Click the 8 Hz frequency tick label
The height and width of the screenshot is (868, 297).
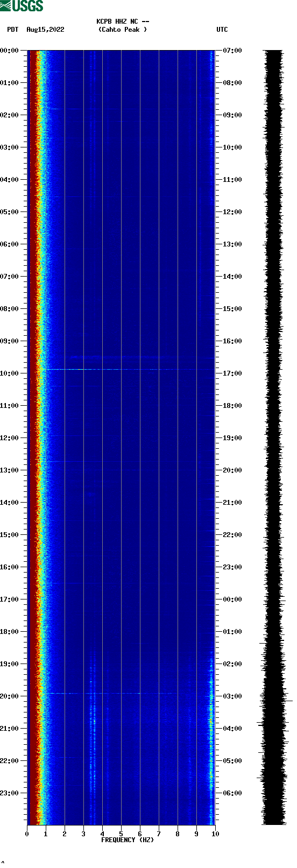click(x=178, y=834)
